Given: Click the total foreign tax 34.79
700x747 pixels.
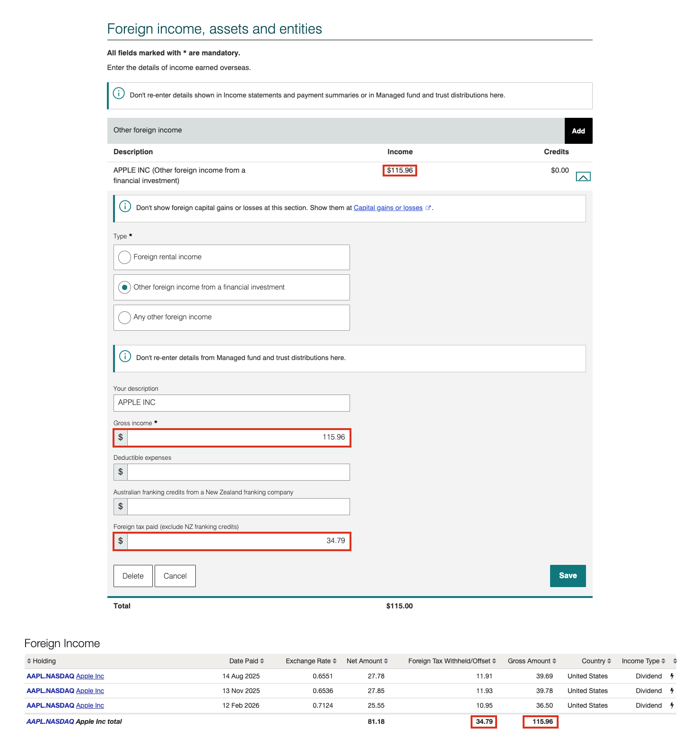Looking at the screenshot, I should coord(484,722).
